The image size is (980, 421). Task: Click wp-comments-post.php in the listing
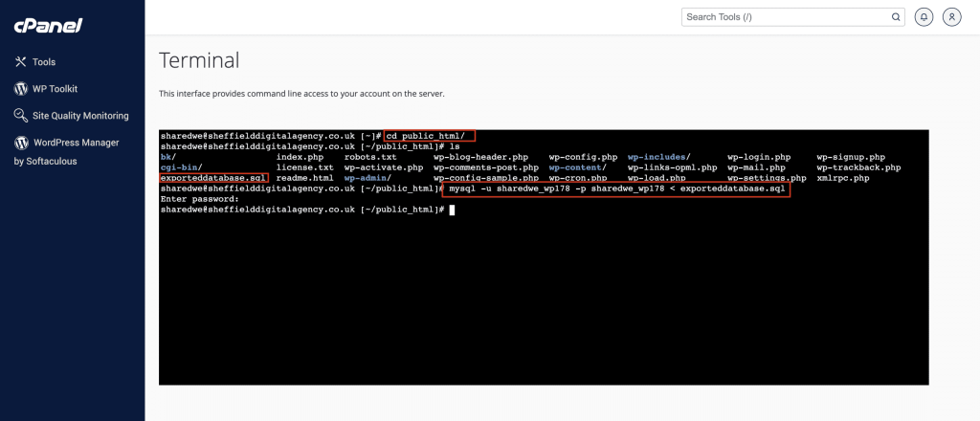click(x=485, y=167)
